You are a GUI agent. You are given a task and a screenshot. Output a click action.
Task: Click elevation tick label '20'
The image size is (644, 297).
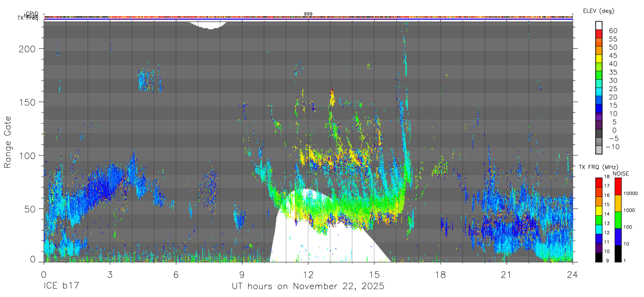point(613,97)
